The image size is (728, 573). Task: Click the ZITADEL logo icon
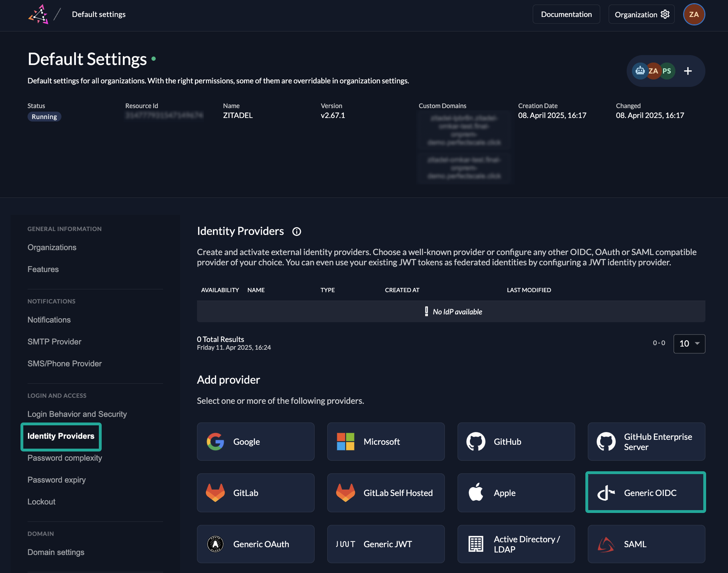[x=38, y=14]
